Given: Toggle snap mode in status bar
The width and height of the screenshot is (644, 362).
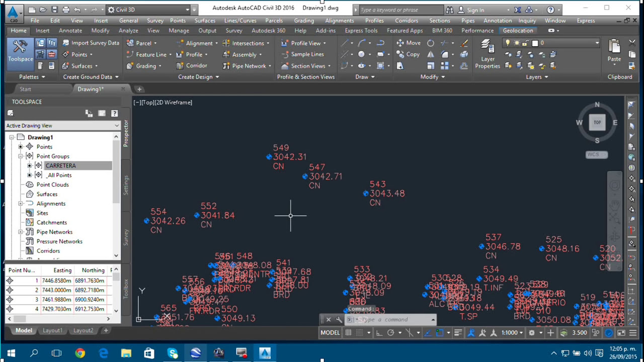Looking at the screenshot, I should [360, 332].
